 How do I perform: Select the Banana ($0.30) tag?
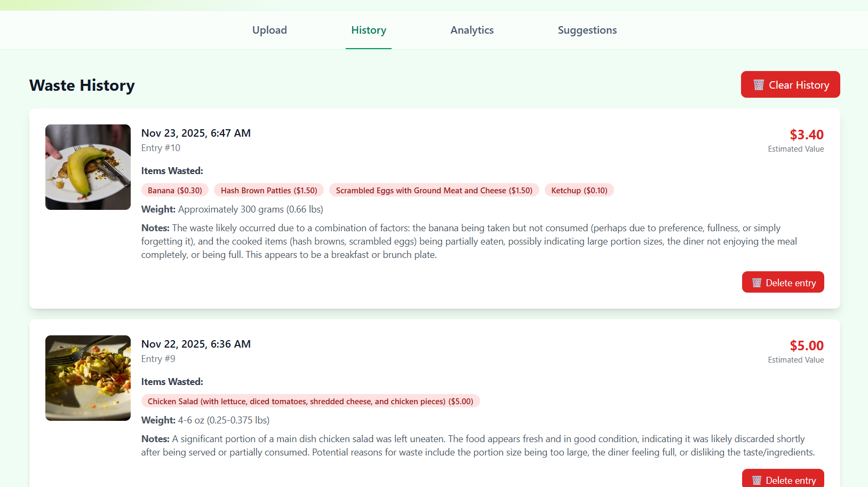[x=175, y=190]
